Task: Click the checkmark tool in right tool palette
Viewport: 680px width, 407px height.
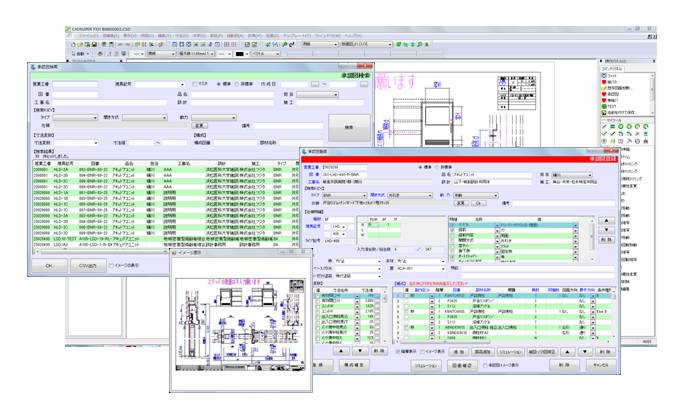Action: [604, 134]
